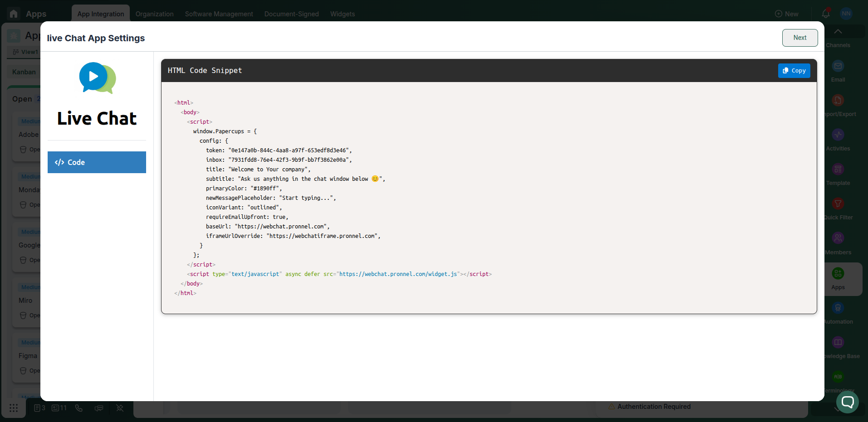Open the Automation sidebar icon
The width and height of the screenshot is (868, 422).
click(x=837, y=308)
